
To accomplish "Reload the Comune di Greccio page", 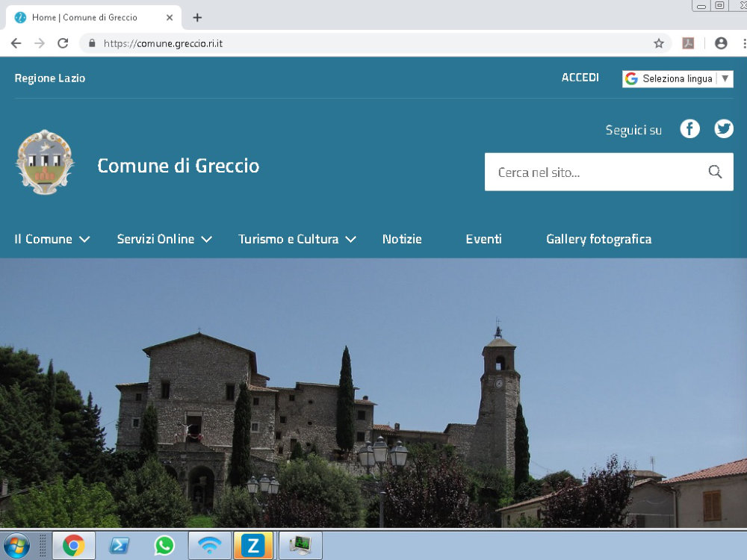I will 63,43.
